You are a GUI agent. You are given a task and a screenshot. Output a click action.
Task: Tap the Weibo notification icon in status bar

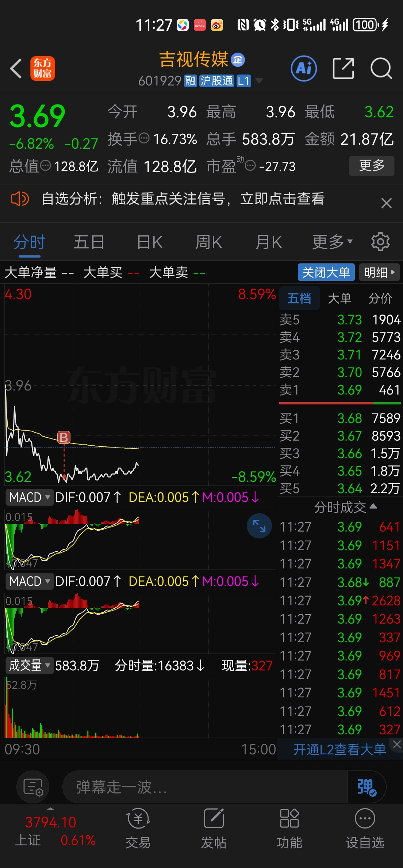[x=217, y=25]
